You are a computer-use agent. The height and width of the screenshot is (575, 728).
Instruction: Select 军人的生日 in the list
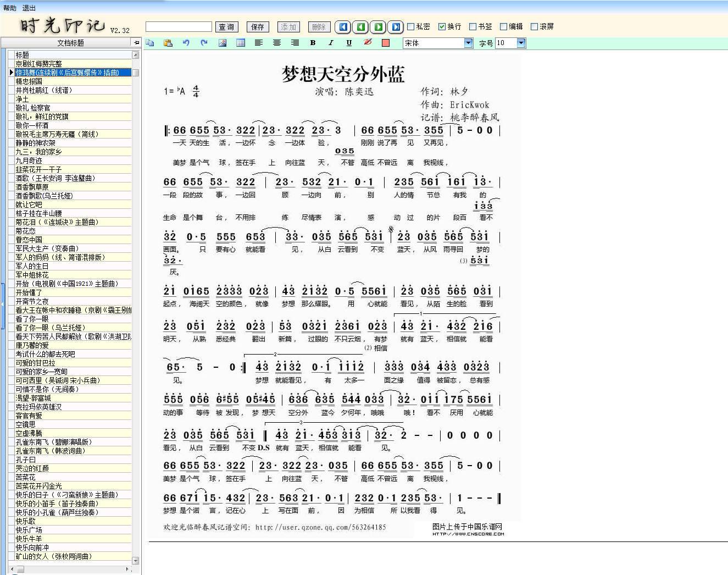coord(73,266)
